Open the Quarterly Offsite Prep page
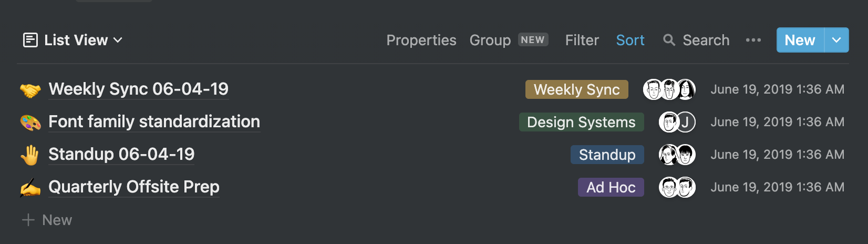 click(134, 187)
